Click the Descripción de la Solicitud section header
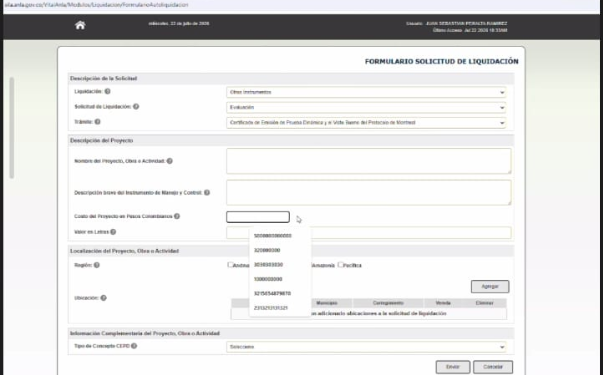 (103, 78)
